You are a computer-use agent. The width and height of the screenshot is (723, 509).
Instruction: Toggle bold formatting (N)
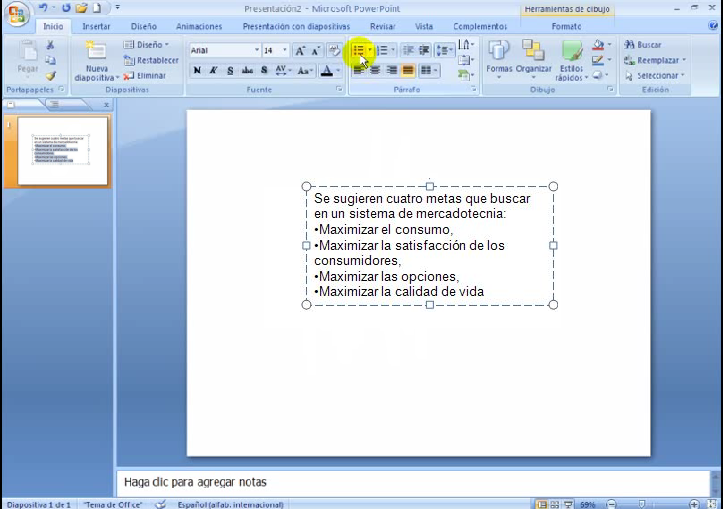197,70
